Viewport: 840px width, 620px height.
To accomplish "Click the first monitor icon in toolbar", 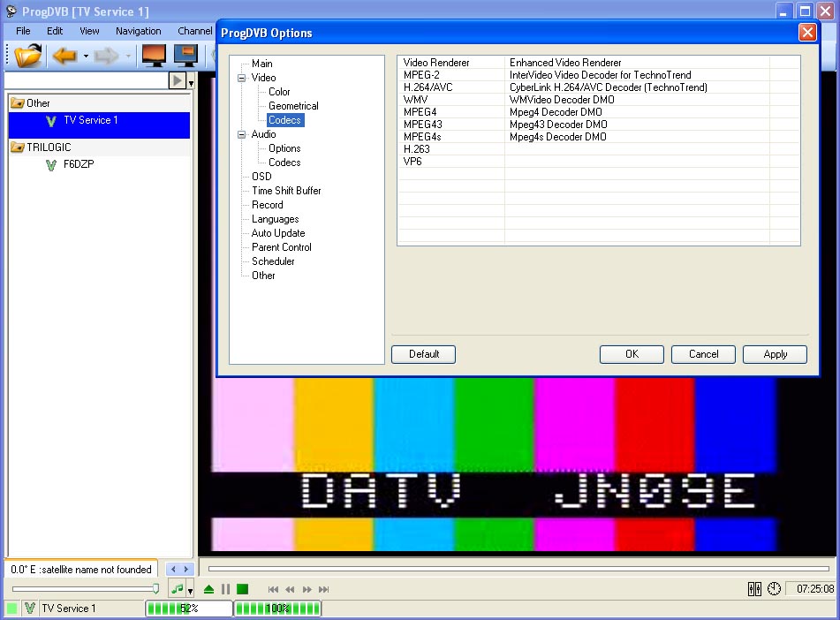I will [x=154, y=56].
